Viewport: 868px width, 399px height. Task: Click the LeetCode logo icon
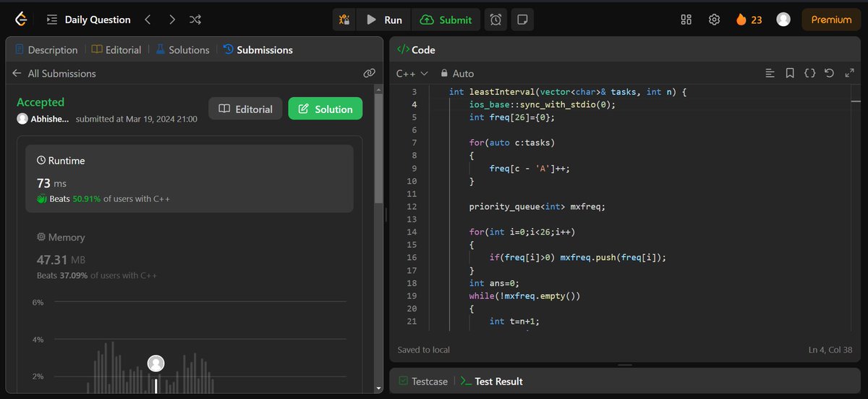pyautogui.click(x=22, y=20)
